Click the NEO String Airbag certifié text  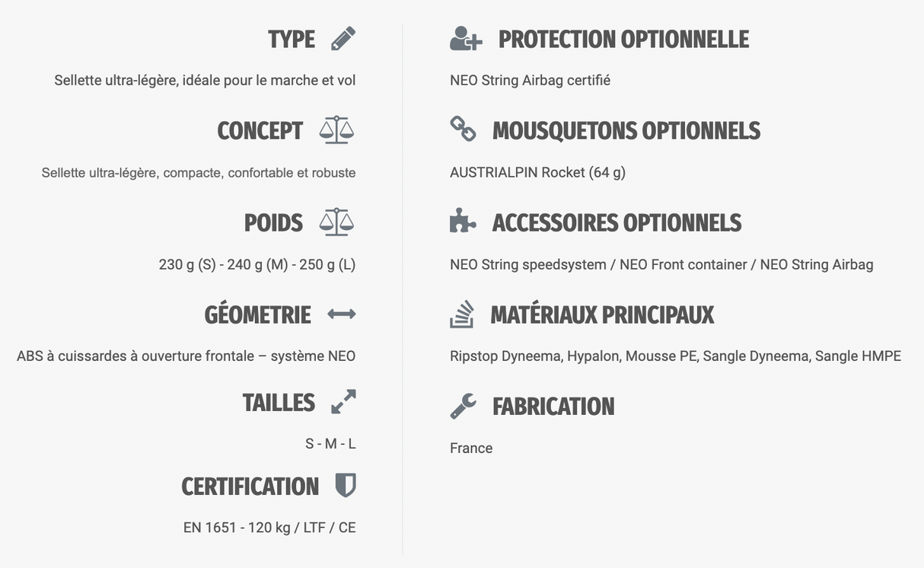(x=530, y=80)
